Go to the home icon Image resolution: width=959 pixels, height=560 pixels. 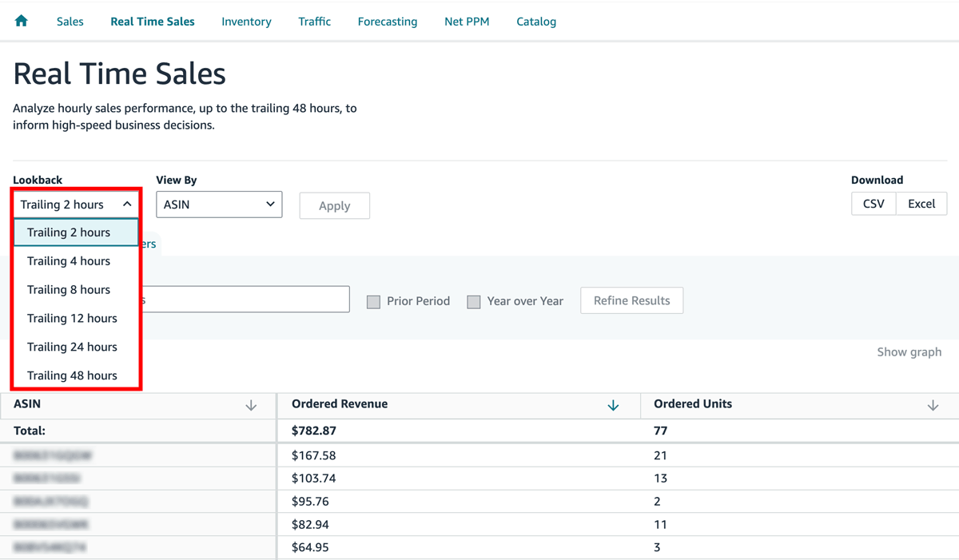click(22, 21)
